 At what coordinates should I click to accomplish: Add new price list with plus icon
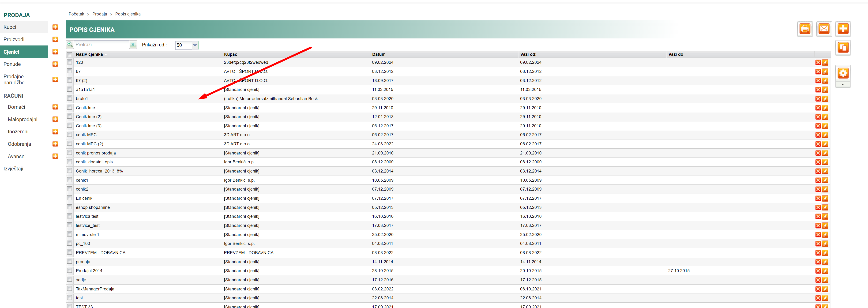(x=843, y=29)
